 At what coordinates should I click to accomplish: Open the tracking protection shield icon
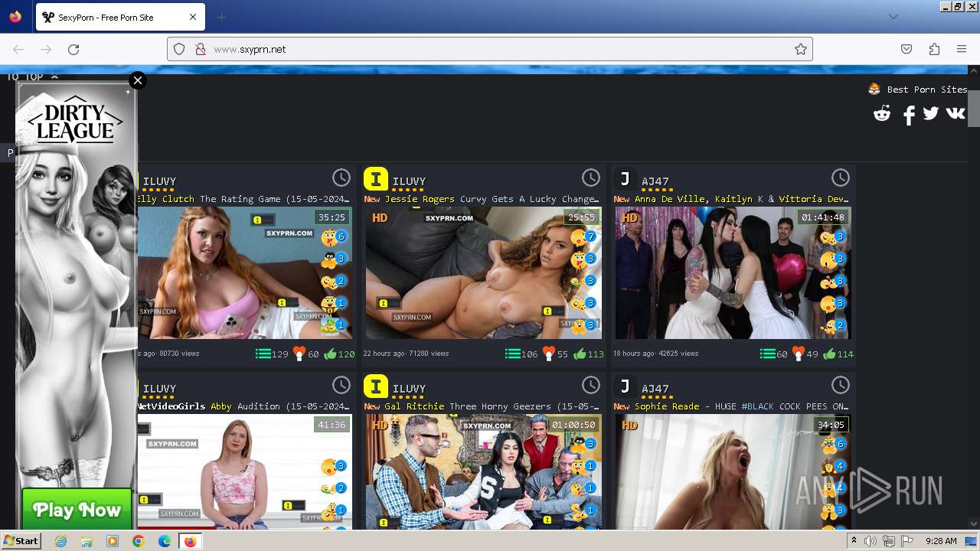179,49
